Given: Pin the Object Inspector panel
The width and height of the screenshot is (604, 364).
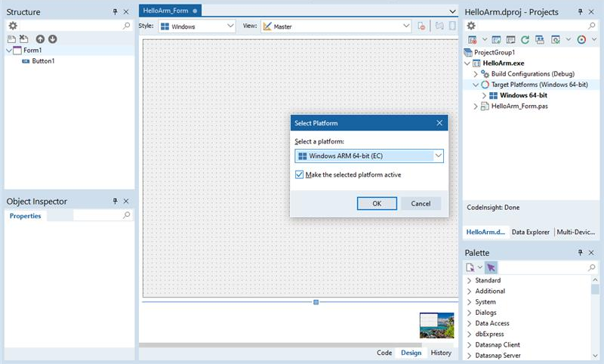Looking at the screenshot, I should 115,201.
